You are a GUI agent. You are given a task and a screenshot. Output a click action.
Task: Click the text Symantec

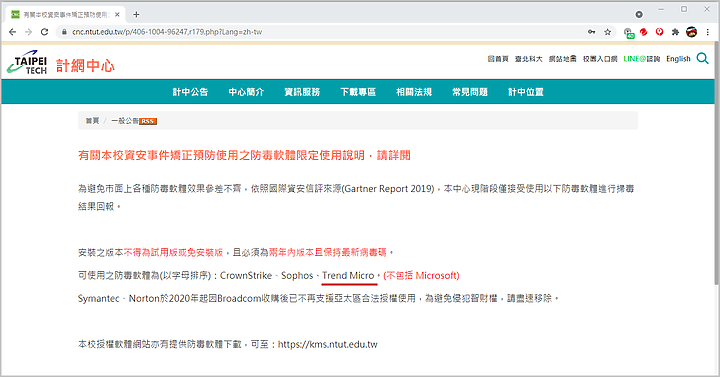pyautogui.click(x=99, y=299)
